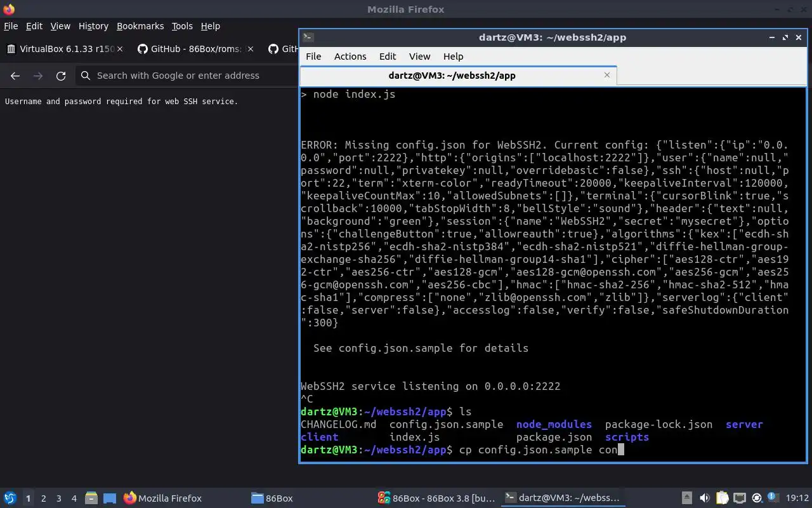The image size is (812, 508).
Task: Select the dartz@VM3: ~/webssh2/app terminal tab
Action: click(x=457, y=75)
